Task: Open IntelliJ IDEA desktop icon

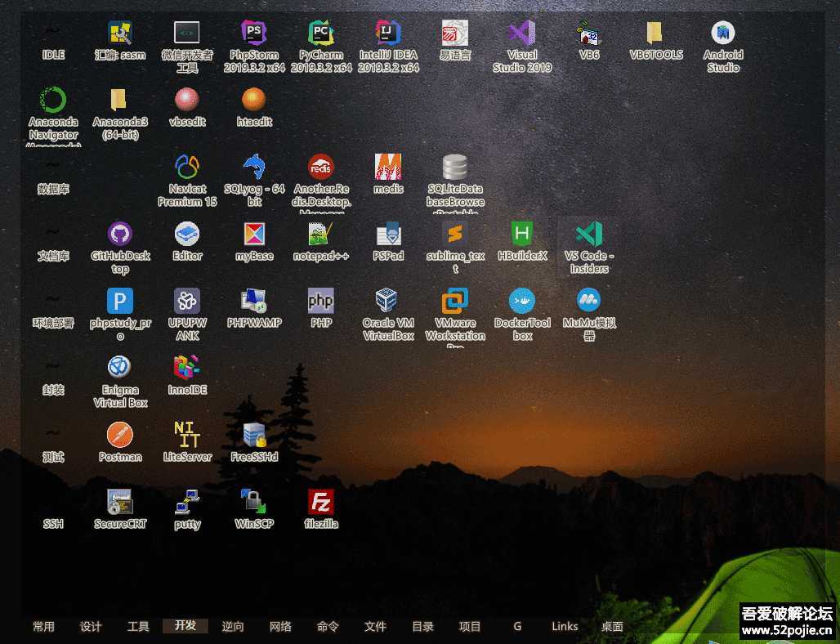Action: [x=388, y=34]
